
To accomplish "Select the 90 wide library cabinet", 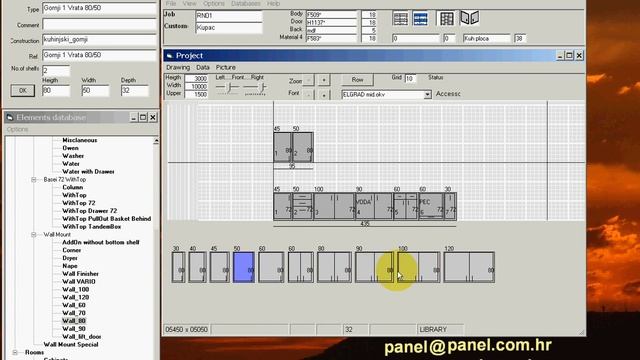I will pos(375,267).
